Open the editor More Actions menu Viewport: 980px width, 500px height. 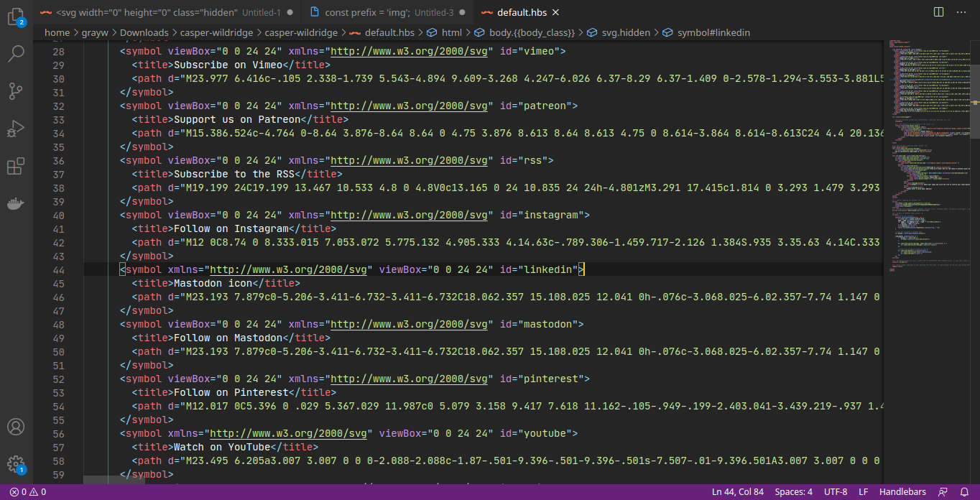(960, 12)
